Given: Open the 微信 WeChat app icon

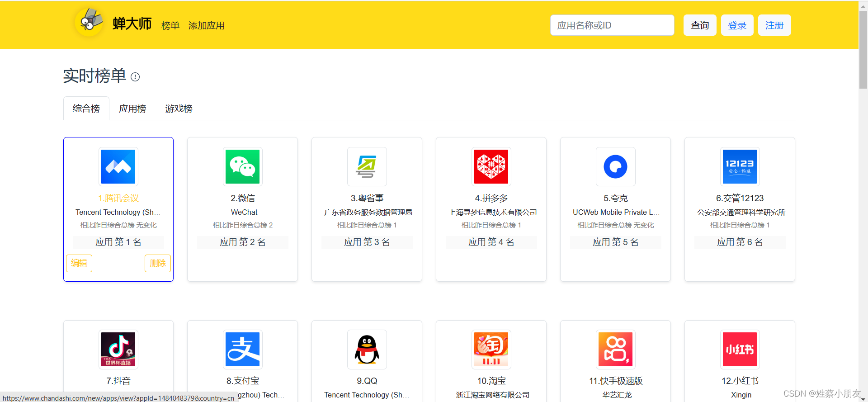Looking at the screenshot, I should [243, 166].
